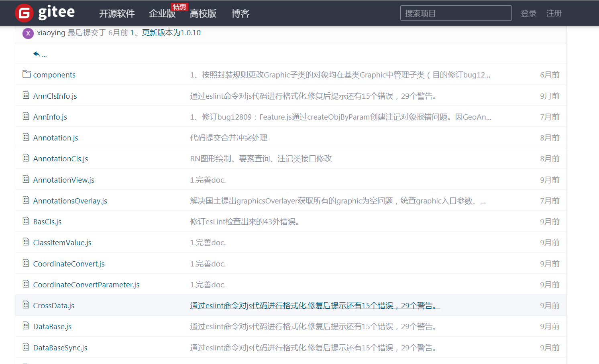599x364 pixels.
Task: Click 7月前 timestamp in AnnotationsOverlay.js row
Action: [550, 201]
